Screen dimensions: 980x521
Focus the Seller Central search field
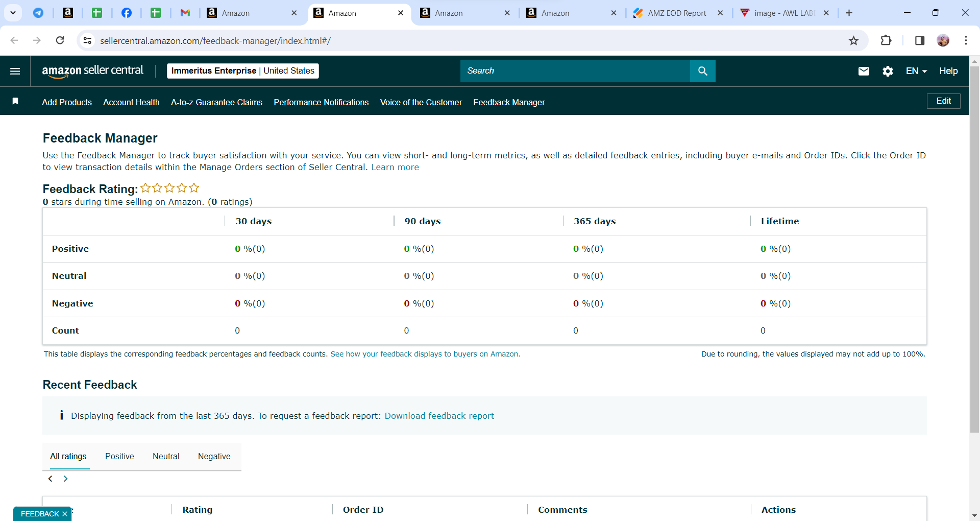pos(575,71)
